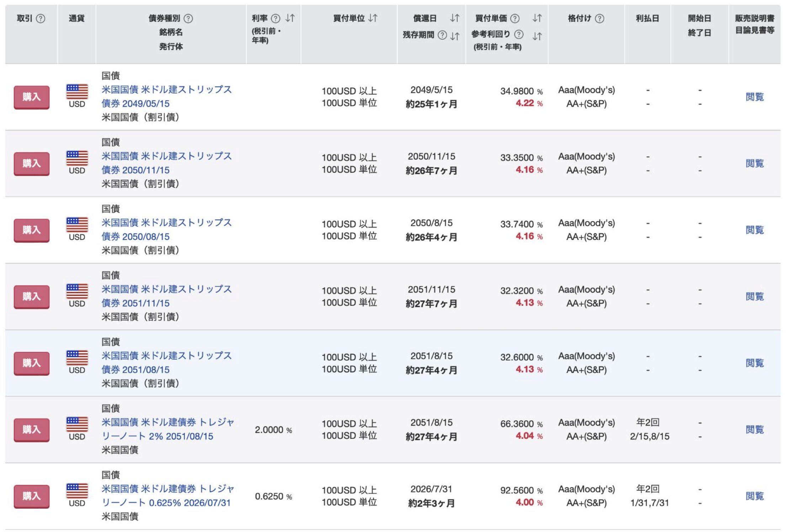Viewport: 791px width, 532px height.
Task: Click US flag icon in 2050/08/15 row
Action: [x=77, y=225]
